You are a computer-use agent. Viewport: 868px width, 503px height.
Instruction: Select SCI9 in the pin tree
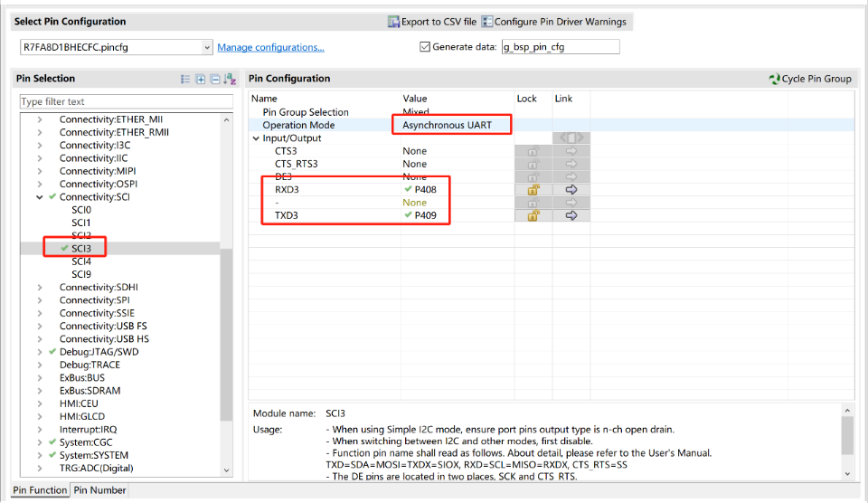[80, 274]
